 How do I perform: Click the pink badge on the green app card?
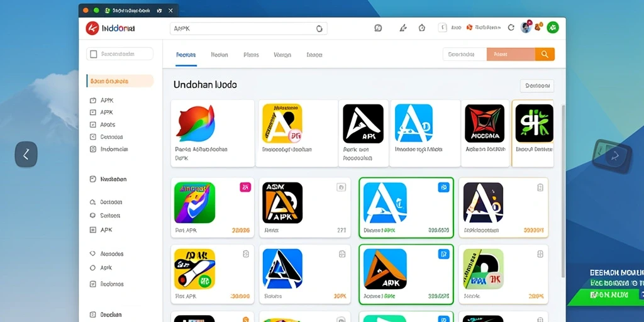pos(245,187)
